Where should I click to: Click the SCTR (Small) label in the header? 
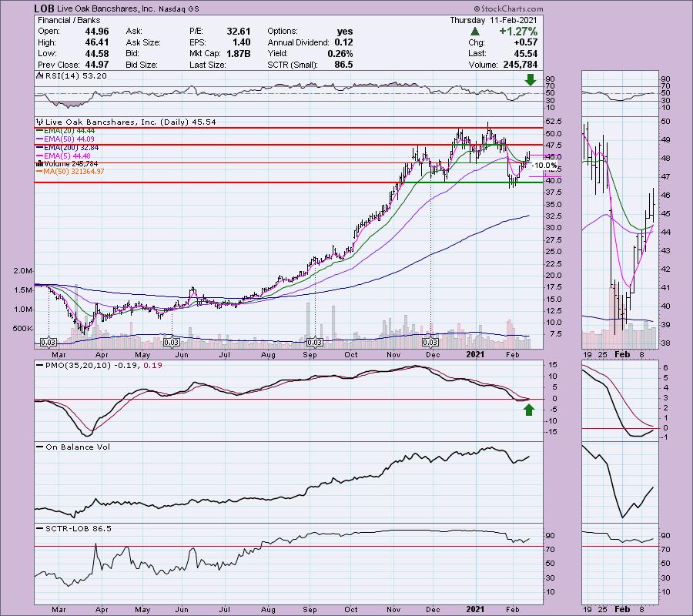point(292,65)
